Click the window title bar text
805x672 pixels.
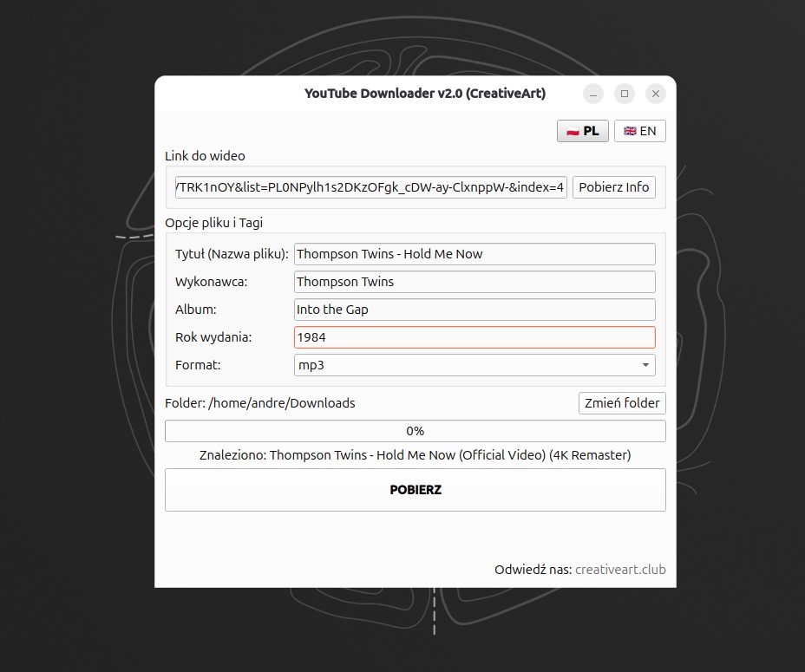424,94
